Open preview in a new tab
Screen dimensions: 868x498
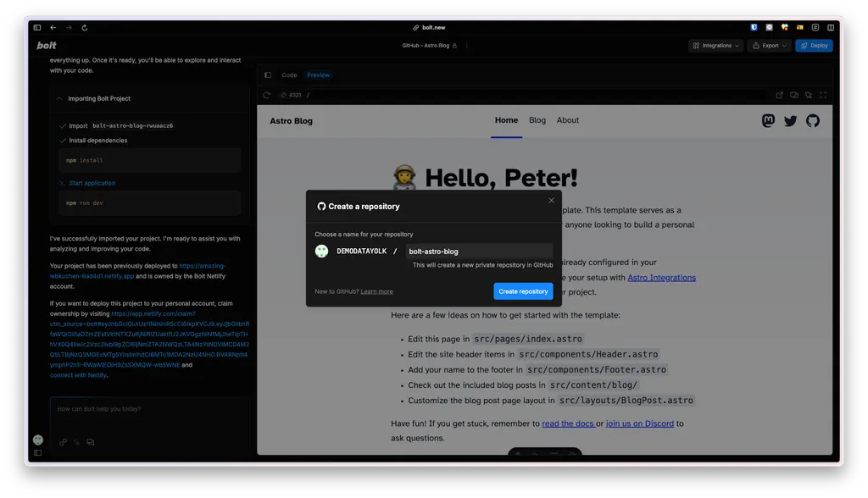point(780,95)
